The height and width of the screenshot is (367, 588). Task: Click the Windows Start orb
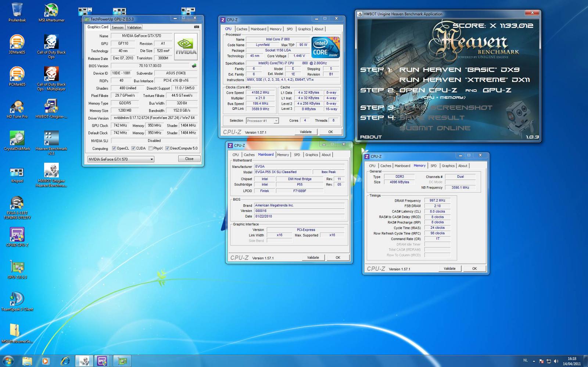point(8,361)
